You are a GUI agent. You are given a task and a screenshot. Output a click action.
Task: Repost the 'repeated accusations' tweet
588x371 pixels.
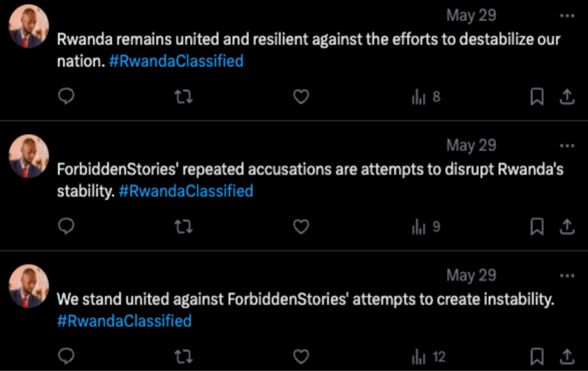183,227
